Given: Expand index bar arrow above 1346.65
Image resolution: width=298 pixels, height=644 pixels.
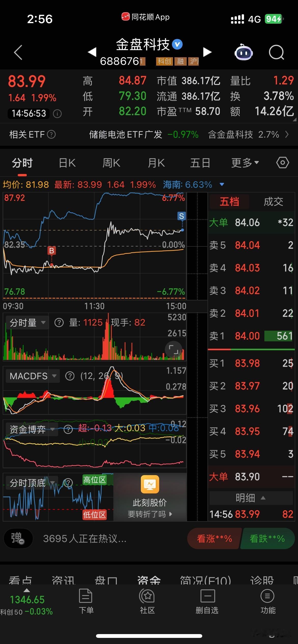Looking at the screenshot, I should [26, 590].
